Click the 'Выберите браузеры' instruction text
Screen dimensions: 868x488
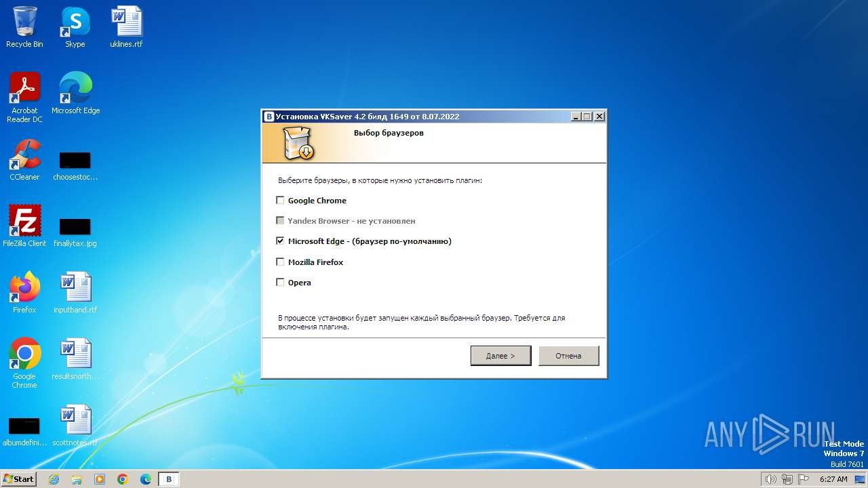[x=380, y=181]
